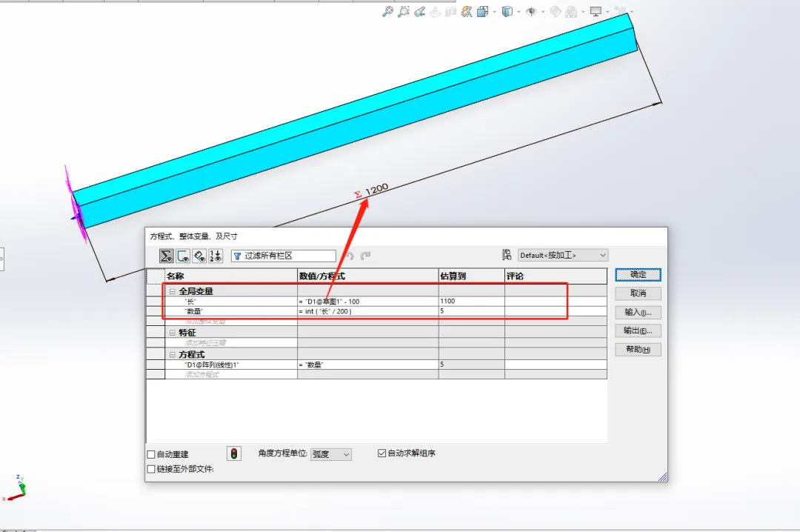Select the Equation View icon

(166, 255)
